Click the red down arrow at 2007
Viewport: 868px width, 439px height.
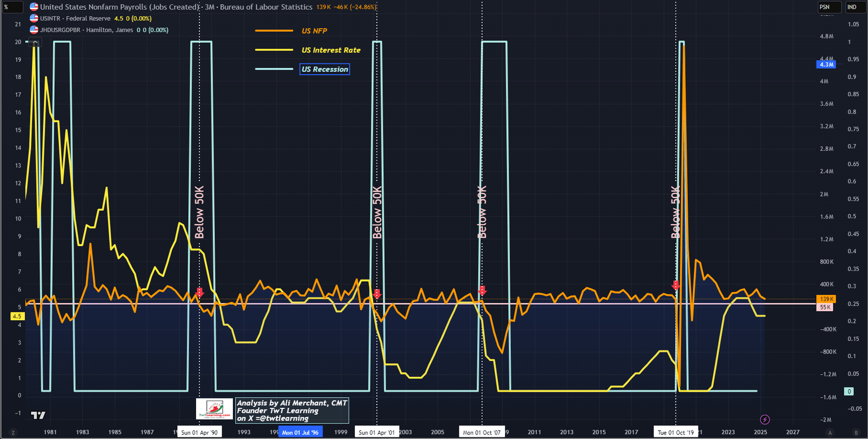(x=482, y=290)
